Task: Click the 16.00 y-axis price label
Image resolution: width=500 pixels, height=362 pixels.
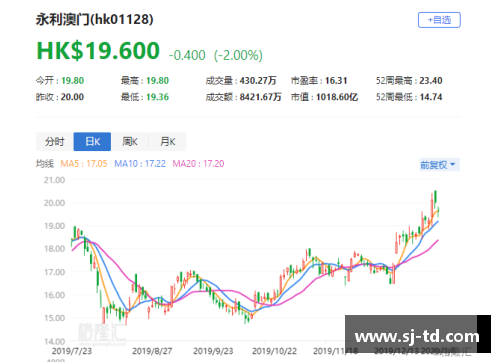Action: [54, 295]
